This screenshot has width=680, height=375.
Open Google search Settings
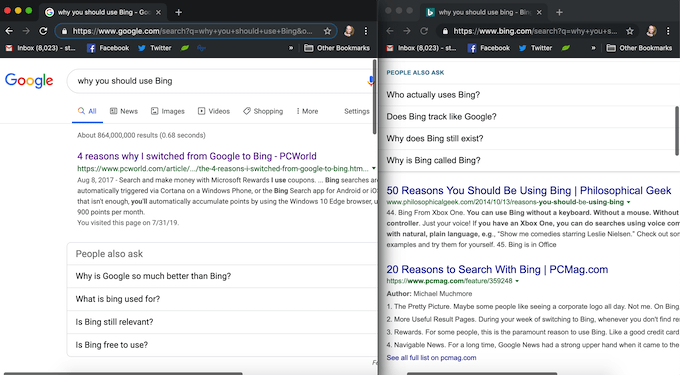tap(356, 111)
